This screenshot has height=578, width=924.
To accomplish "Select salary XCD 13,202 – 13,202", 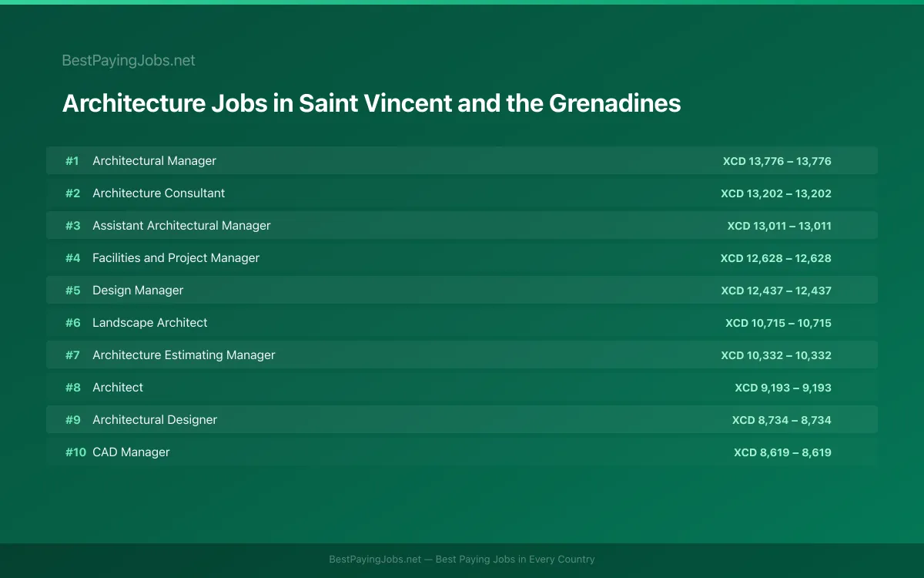I will tap(776, 193).
